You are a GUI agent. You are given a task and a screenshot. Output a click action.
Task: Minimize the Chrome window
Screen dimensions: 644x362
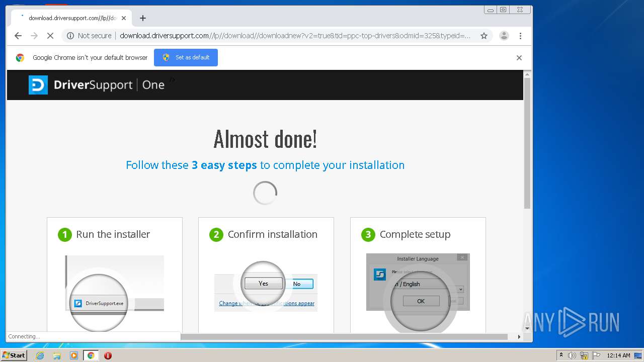tap(491, 10)
